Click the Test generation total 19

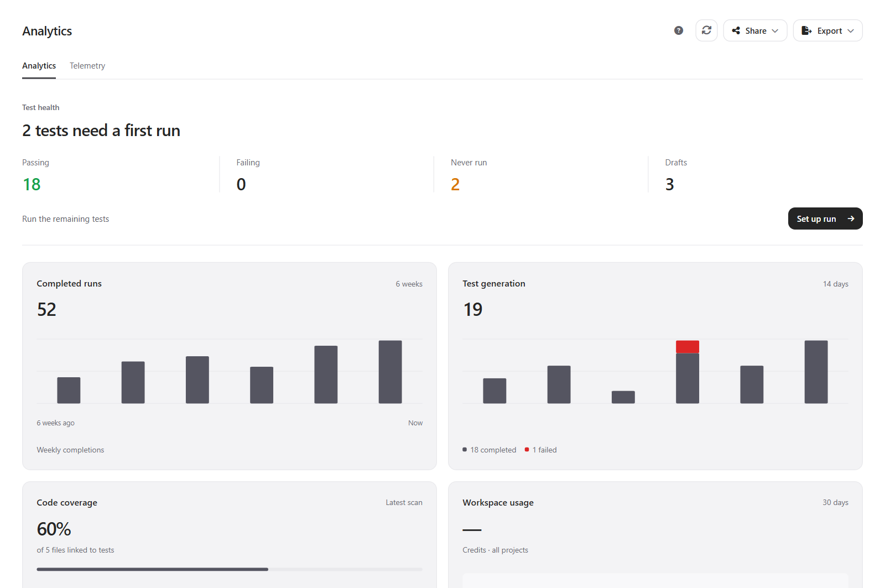(472, 309)
